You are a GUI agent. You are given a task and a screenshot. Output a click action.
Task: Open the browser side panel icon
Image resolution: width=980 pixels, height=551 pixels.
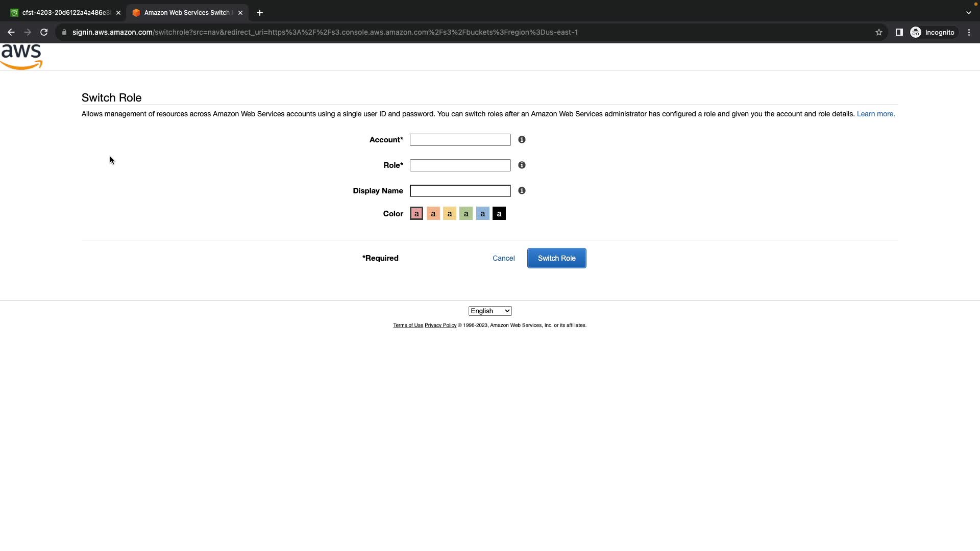(x=899, y=32)
